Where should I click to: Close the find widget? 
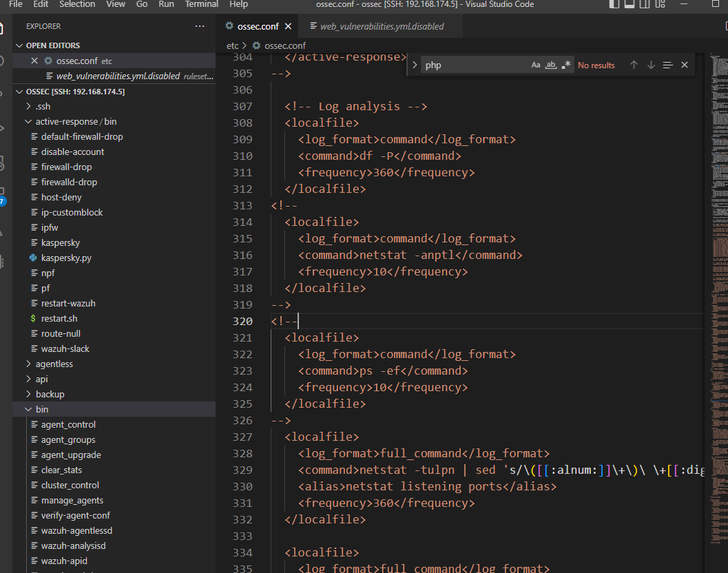[685, 65]
